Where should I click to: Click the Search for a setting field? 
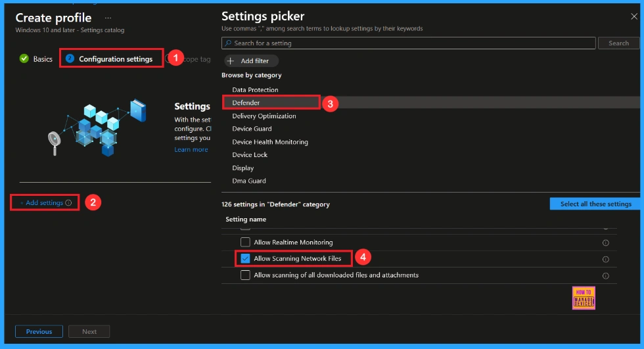click(407, 43)
